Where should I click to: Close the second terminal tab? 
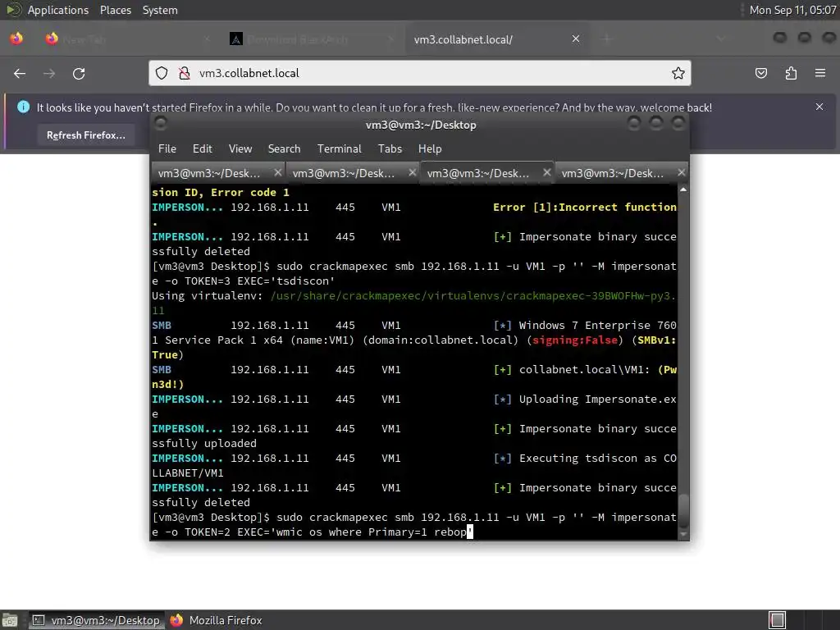pos(412,172)
